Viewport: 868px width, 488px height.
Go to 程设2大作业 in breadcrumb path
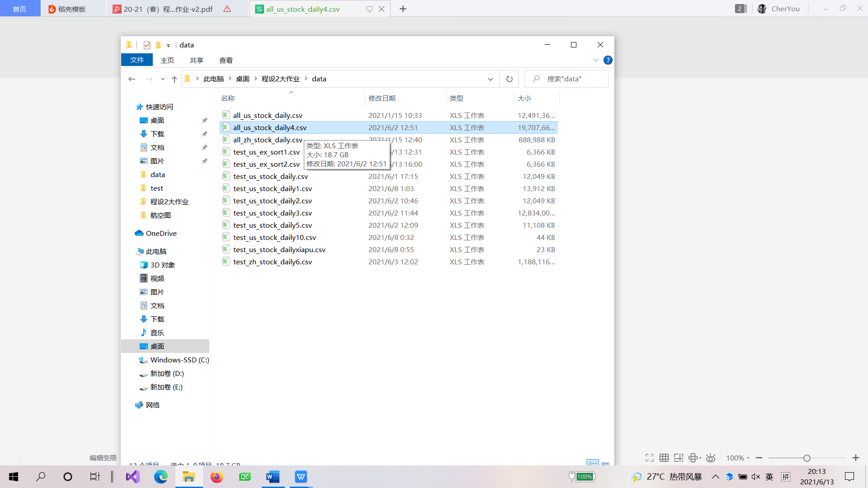(x=280, y=79)
